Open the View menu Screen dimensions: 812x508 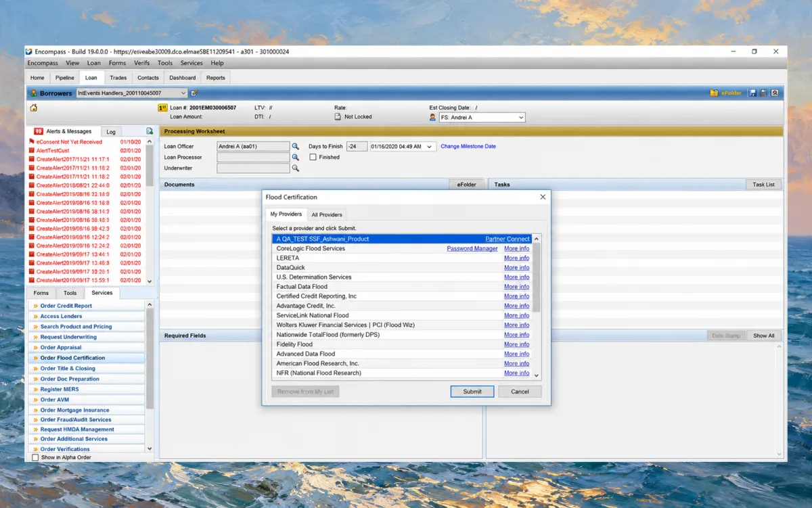pyautogui.click(x=72, y=63)
